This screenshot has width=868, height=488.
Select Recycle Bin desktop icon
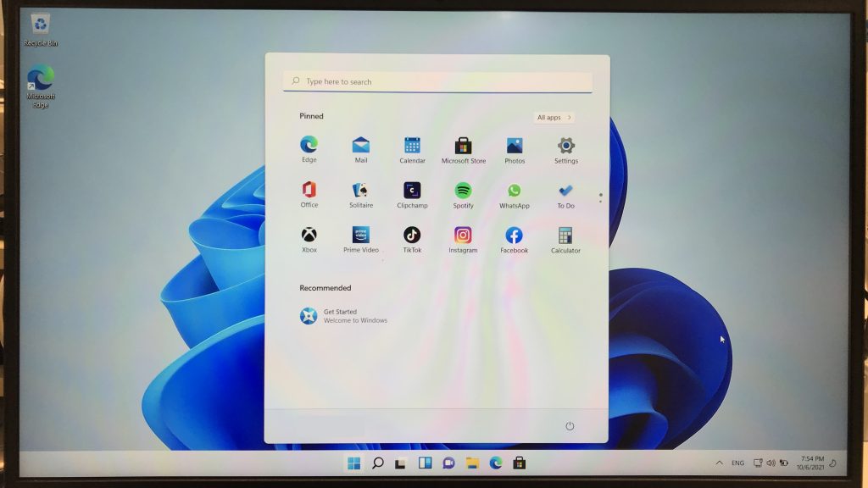41,31
